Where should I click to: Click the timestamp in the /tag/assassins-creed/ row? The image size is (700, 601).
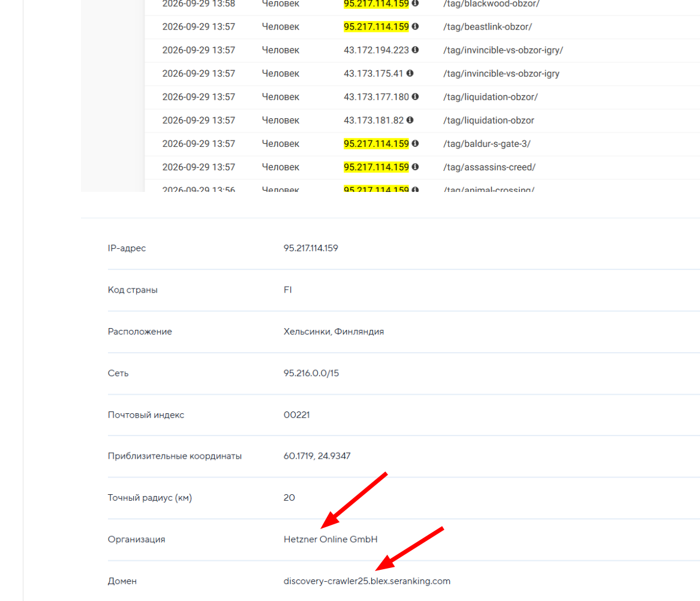[199, 167]
